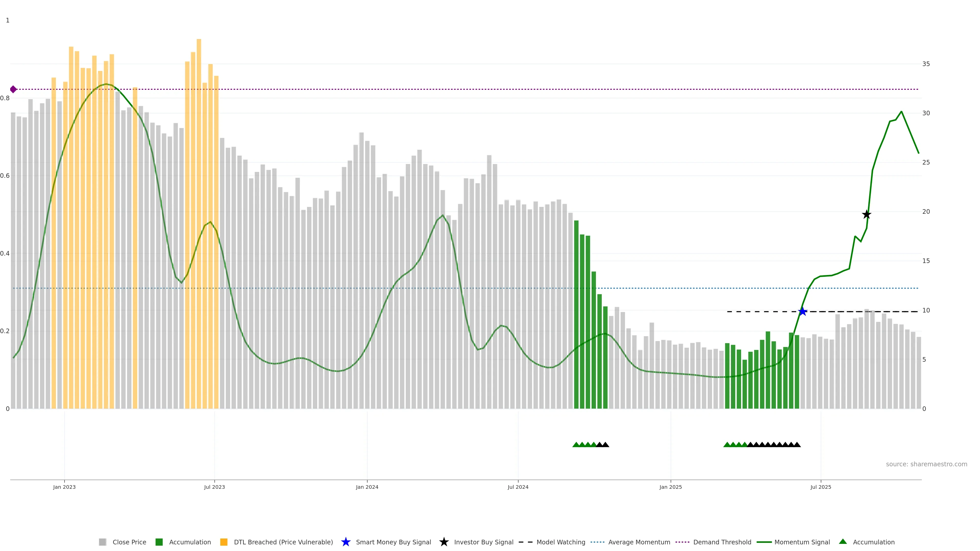
Task: Click the orange DTL Breached legend square
Action: 224,542
